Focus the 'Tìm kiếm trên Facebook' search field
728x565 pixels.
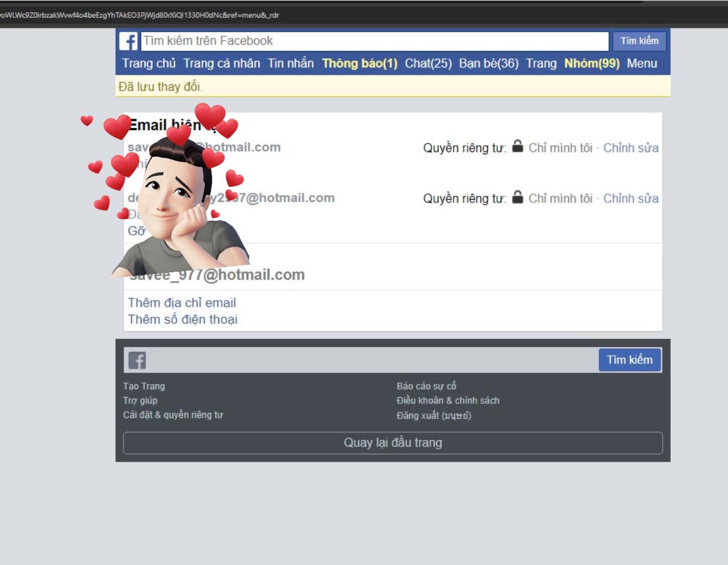pyautogui.click(x=374, y=41)
